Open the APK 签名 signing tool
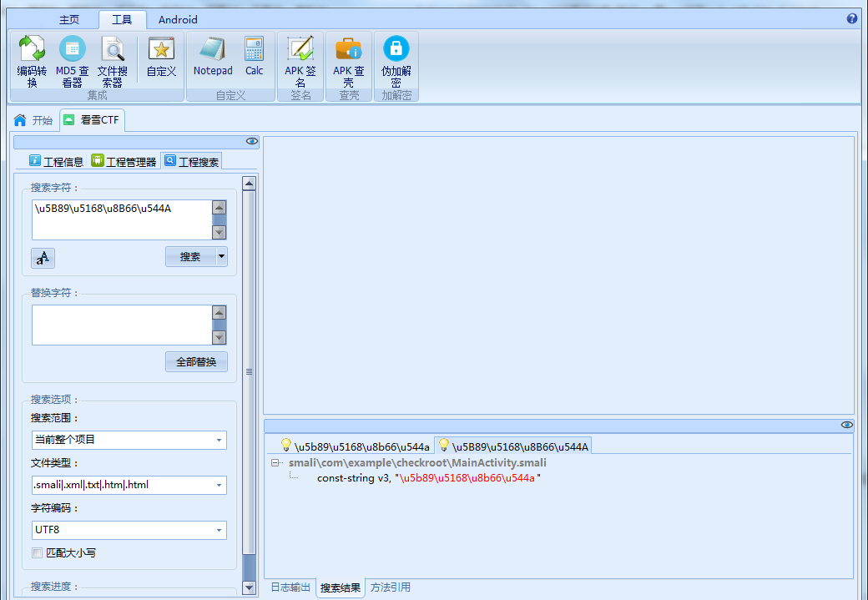 point(300,61)
